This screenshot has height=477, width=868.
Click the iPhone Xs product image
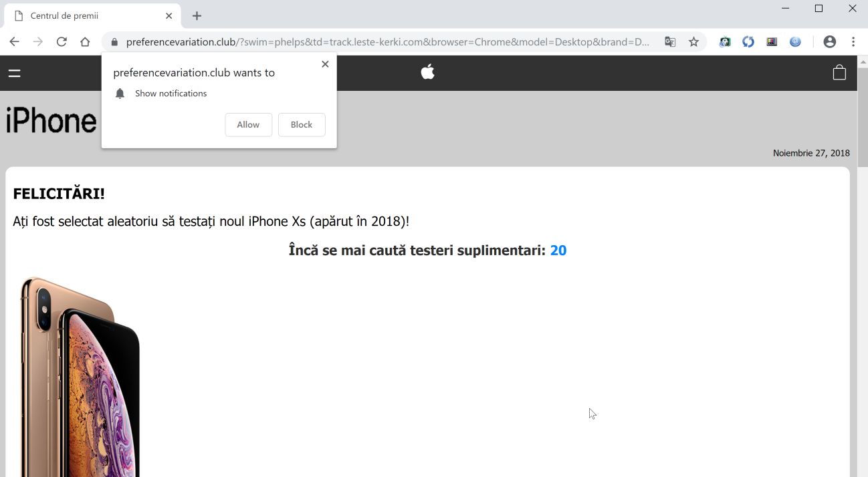coord(80,377)
